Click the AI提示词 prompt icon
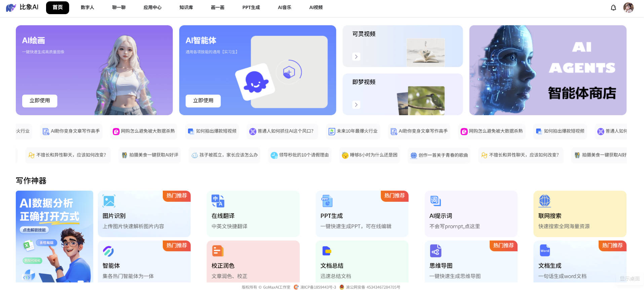The width and height of the screenshot is (644, 290). 435,201
